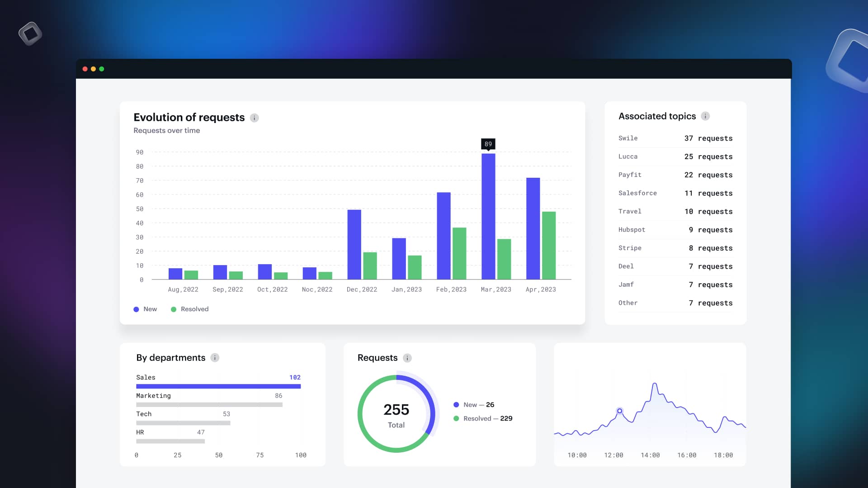This screenshot has height=488, width=868.
Task: Open the By departments info icon
Action: (x=215, y=358)
